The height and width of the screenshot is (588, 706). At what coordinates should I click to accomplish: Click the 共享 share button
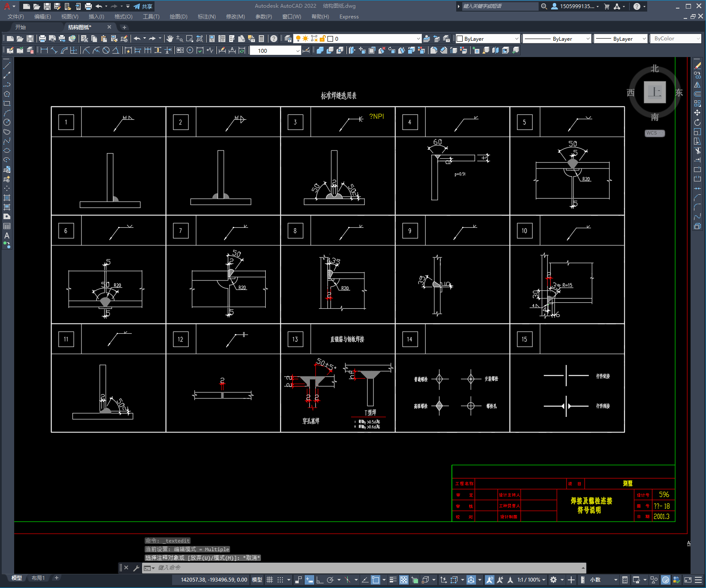(143, 6)
